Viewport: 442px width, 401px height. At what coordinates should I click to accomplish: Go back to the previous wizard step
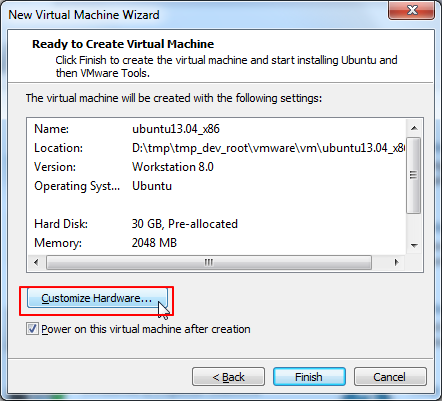pos(228,377)
